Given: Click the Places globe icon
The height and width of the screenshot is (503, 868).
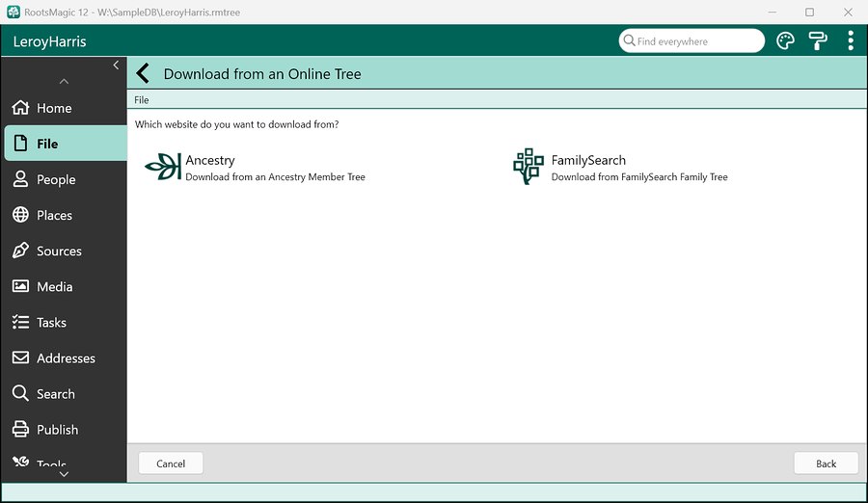Looking at the screenshot, I should [20, 215].
